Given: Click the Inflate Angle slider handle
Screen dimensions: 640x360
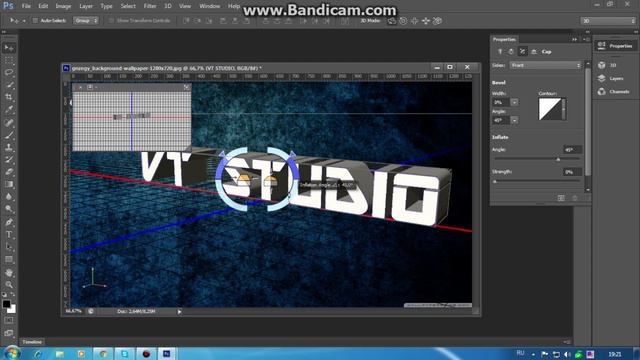Looking at the screenshot, I should (558, 159).
